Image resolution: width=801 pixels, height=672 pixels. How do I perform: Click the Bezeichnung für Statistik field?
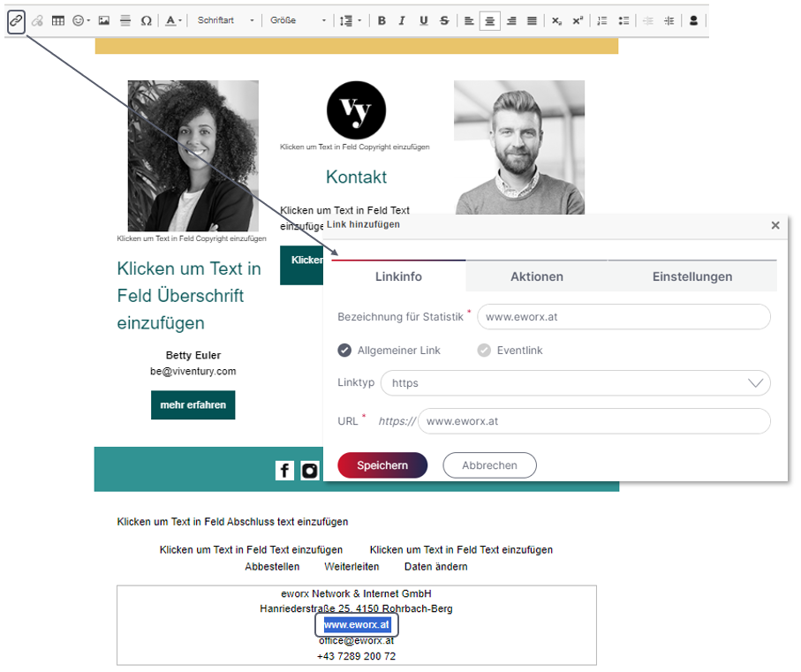[623, 317]
